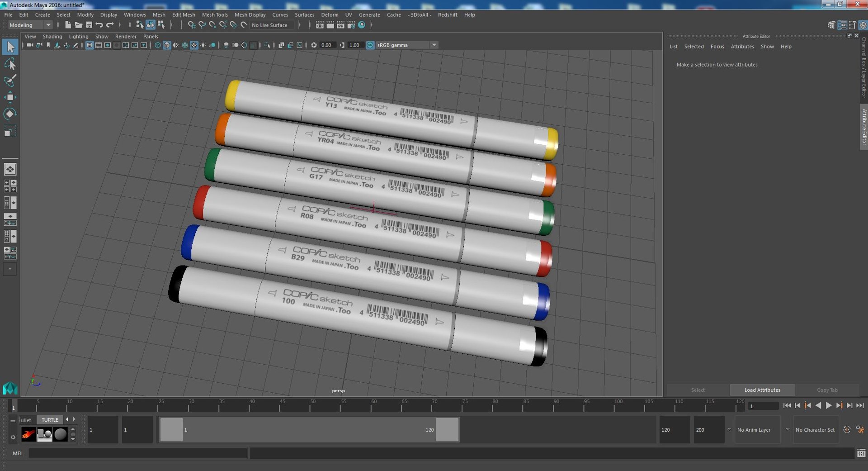Click Load Attributes button
Viewport: 868px width, 471px height.
pyautogui.click(x=762, y=390)
